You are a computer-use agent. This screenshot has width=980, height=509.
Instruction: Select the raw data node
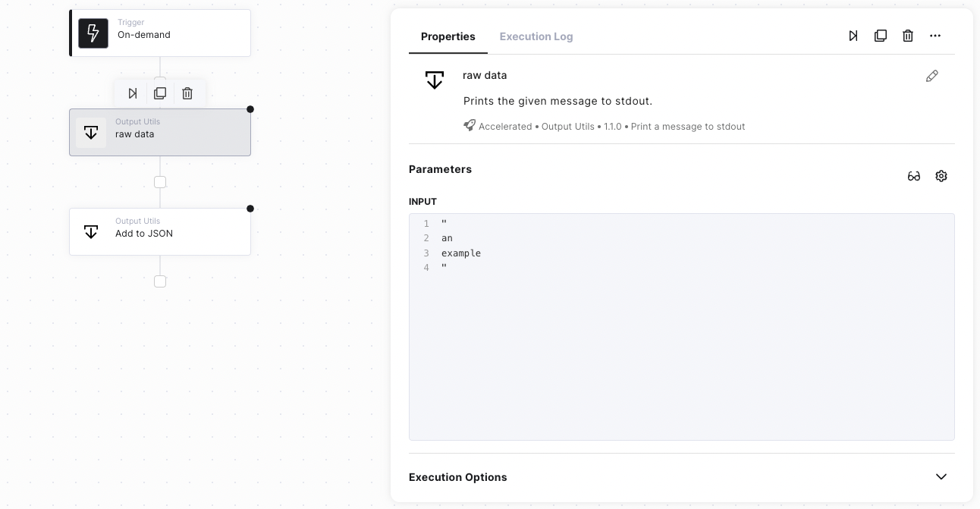point(160,133)
